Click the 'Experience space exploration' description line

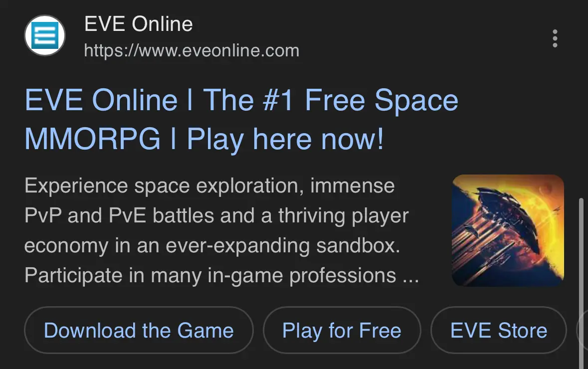209,186
